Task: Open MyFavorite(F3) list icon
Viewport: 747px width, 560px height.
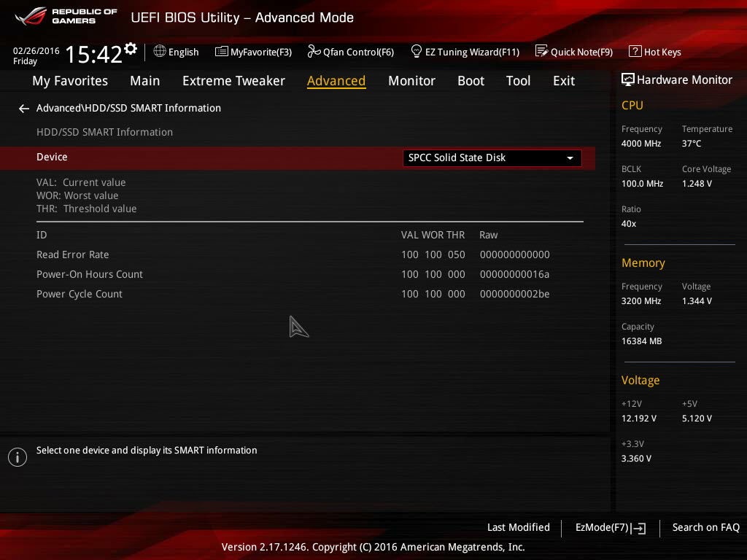Action: pyautogui.click(x=221, y=52)
